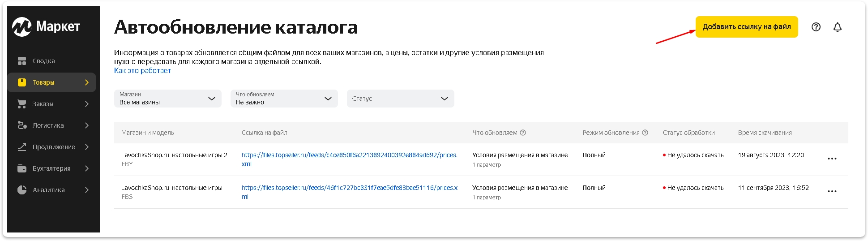This screenshot has width=868, height=241.
Task: Expand the Продвижение menu chevron
Action: click(x=87, y=147)
